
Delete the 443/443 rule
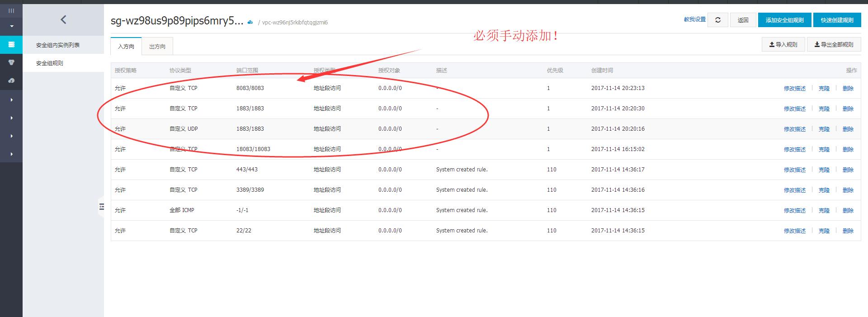click(848, 170)
